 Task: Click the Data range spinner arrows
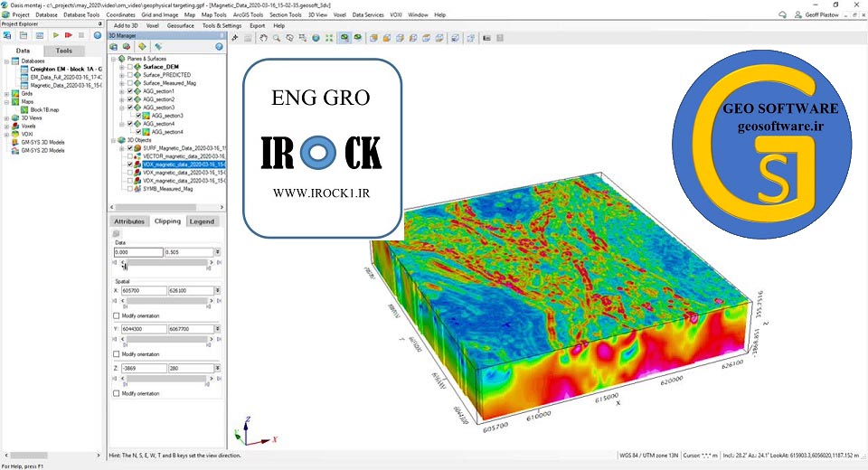pyautogui.click(x=218, y=252)
